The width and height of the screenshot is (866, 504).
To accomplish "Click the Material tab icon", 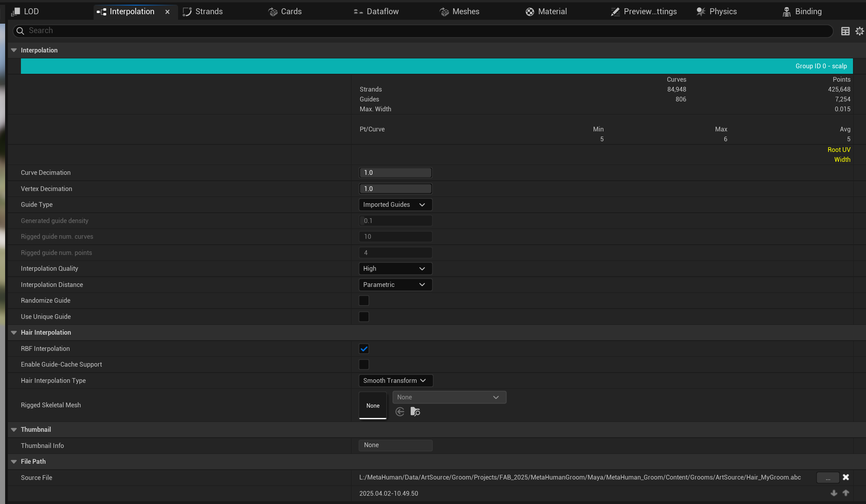I will [530, 12].
